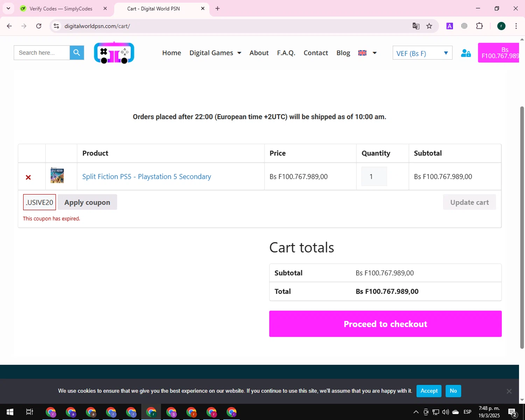Click the ESP language indicator
525x420 pixels.
pyautogui.click(x=467, y=412)
